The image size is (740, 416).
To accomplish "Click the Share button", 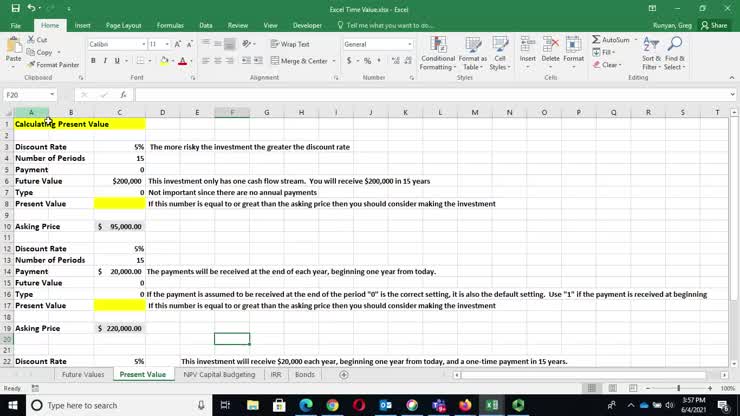I will point(714,25).
